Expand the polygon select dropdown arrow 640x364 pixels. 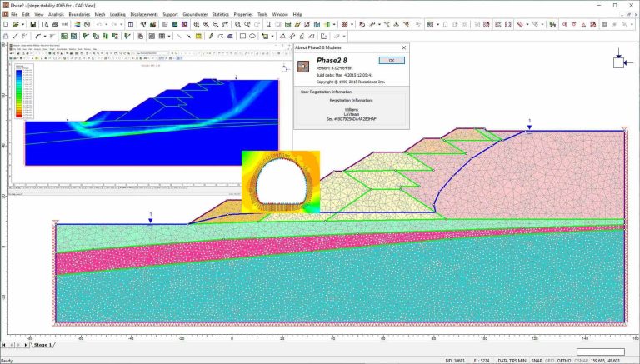click(x=272, y=36)
